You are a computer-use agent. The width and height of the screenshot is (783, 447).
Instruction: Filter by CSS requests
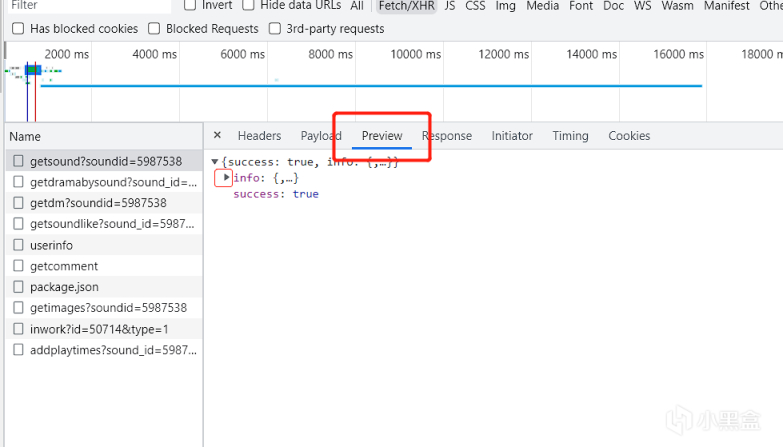tap(475, 5)
